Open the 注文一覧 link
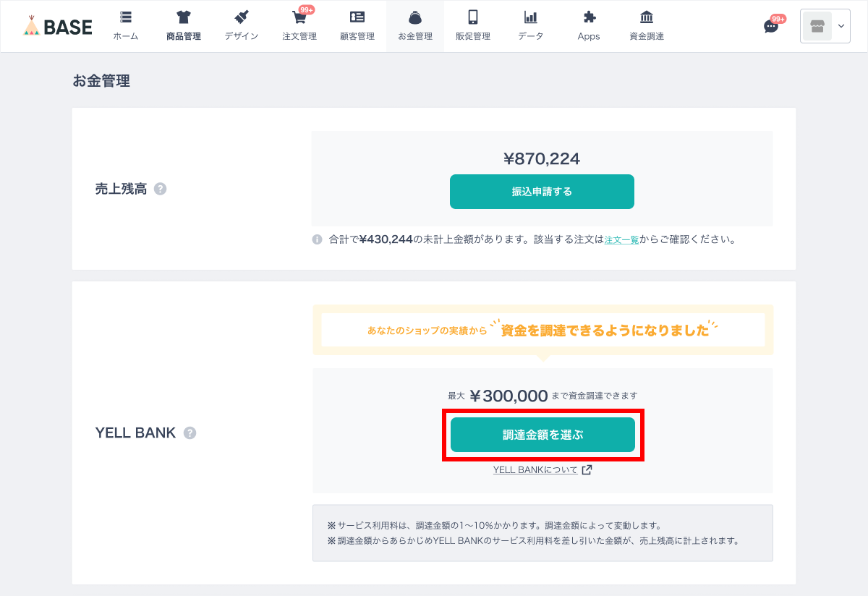868x596 pixels. pos(621,239)
